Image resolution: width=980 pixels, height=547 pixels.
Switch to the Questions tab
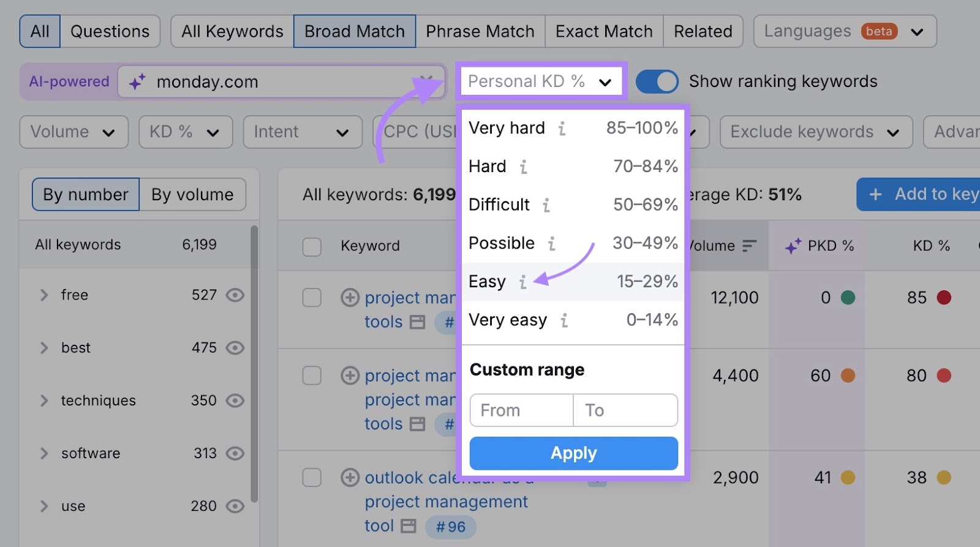[110, 31]
